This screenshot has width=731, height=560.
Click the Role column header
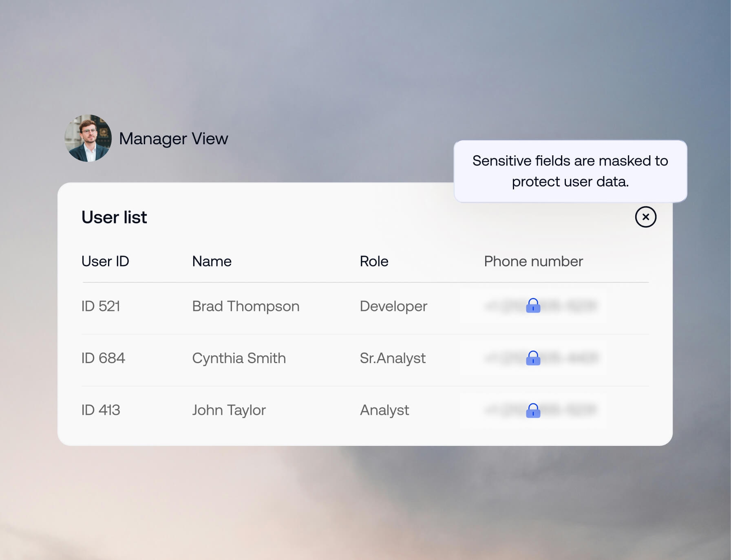click(x=374, y=261)
